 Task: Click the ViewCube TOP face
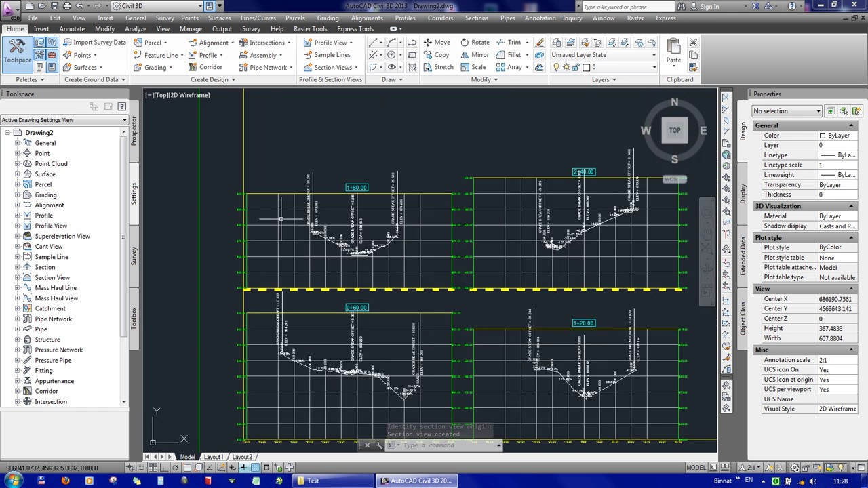click(x=675, y=130)
